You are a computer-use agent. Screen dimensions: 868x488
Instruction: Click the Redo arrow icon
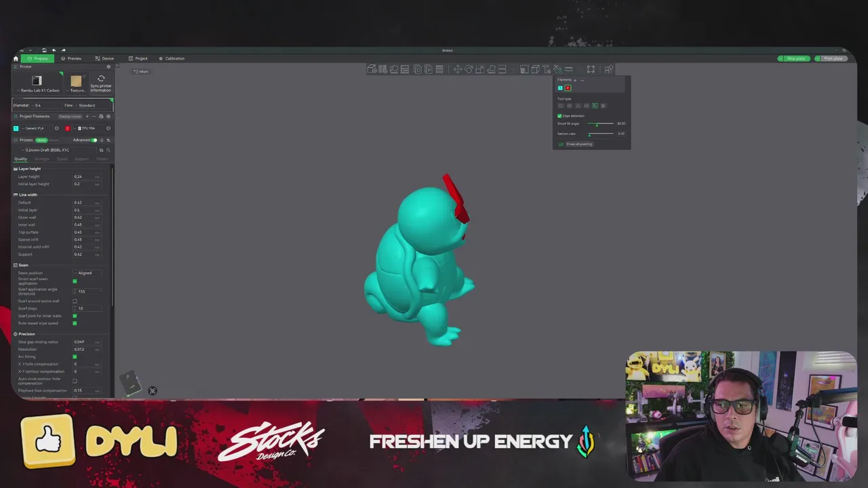tap(64, 50)
